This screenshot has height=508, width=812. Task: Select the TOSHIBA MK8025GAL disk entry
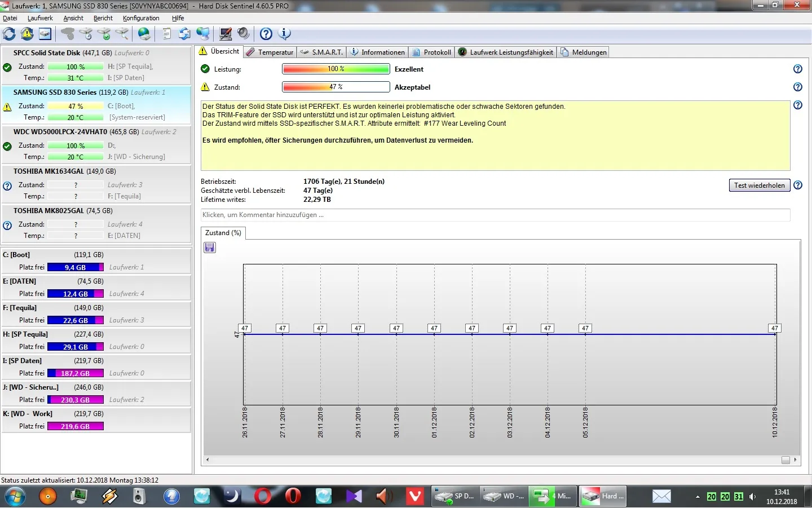pyautogui.click(x=96, y=223)
